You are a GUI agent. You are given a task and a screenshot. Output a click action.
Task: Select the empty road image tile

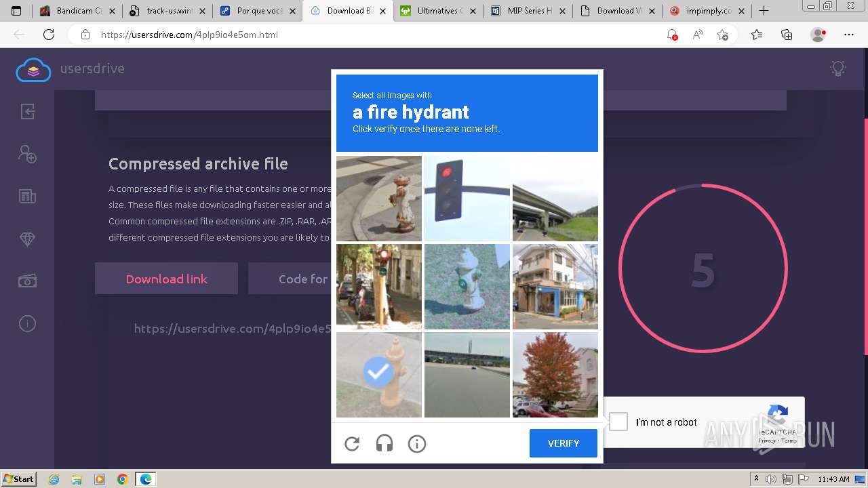click(x=467, y=375)
